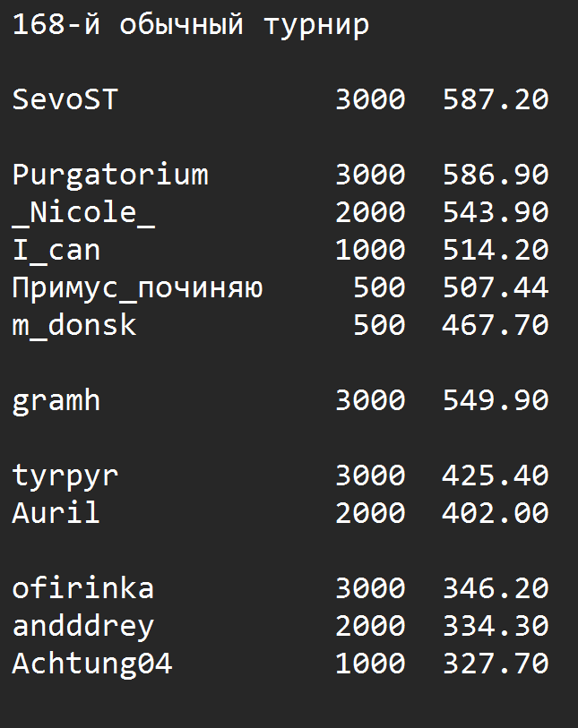The height and width of the screenshot is (728, 578).
Task: Select the m_donsk player name
Action: tap(74, 326)
